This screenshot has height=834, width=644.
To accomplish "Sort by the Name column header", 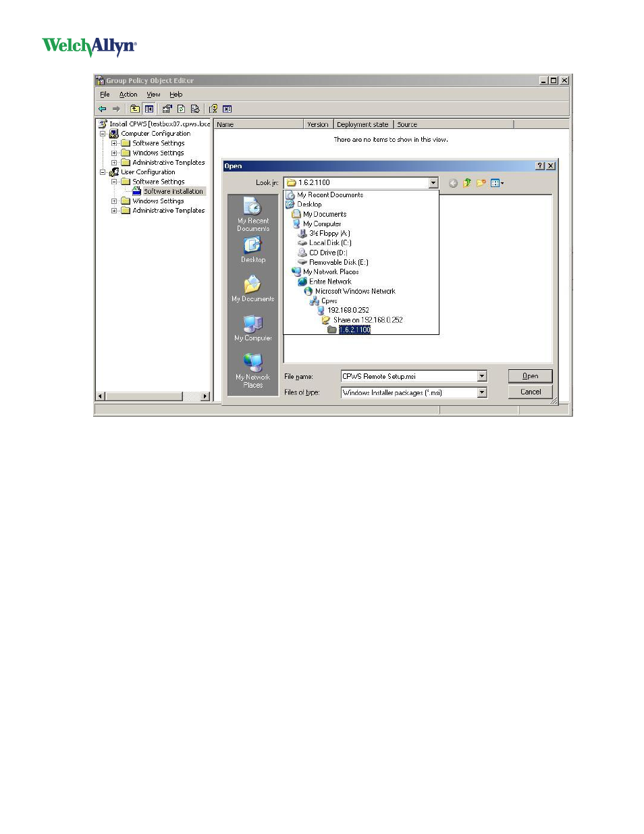I will [x=259, y=124].
